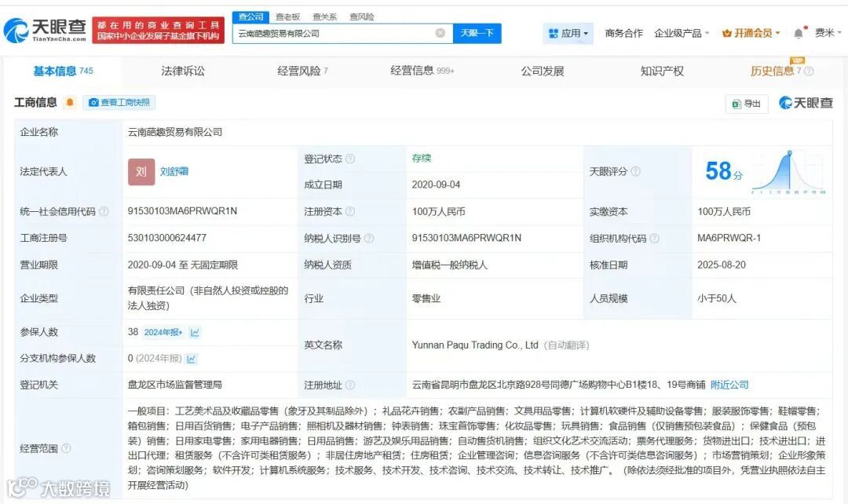The image size is (848, 504).
Task: Click help icon next to 注册地址
Action: pos(350,385)
